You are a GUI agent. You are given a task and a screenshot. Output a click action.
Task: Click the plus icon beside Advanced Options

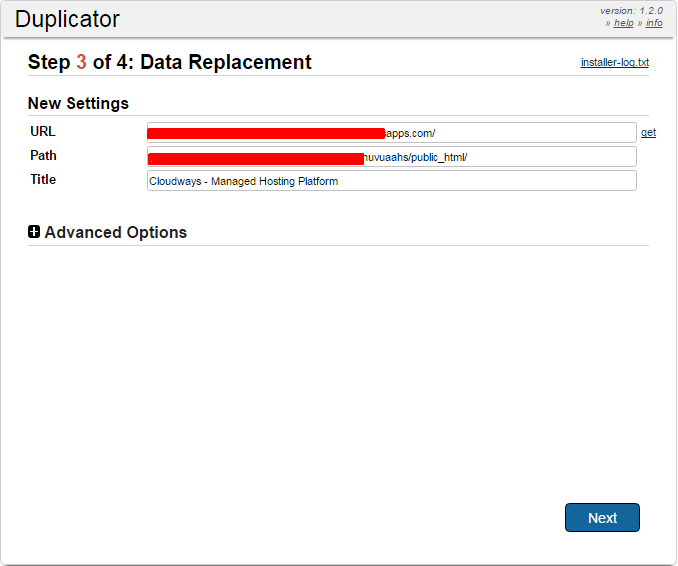coord(34,232)
